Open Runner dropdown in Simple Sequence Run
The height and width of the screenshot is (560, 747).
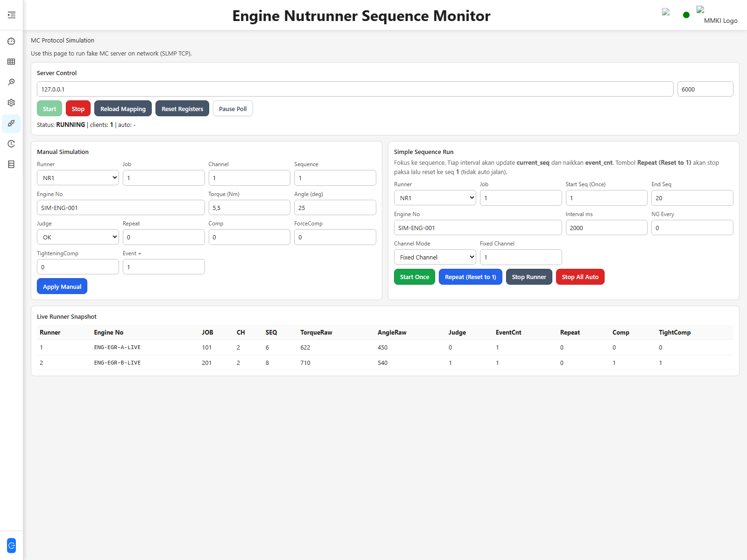(435, 198)
